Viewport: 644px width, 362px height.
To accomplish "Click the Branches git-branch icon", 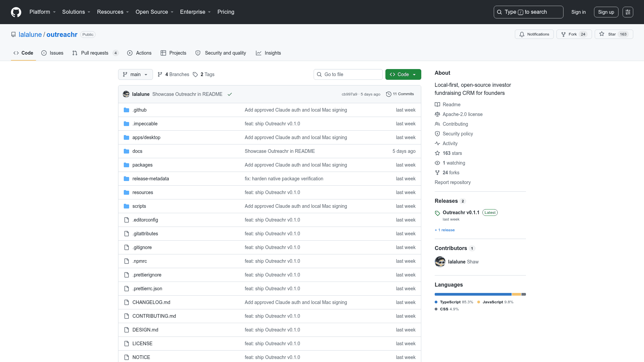I will pyautogui.click(x=160, y=74).
